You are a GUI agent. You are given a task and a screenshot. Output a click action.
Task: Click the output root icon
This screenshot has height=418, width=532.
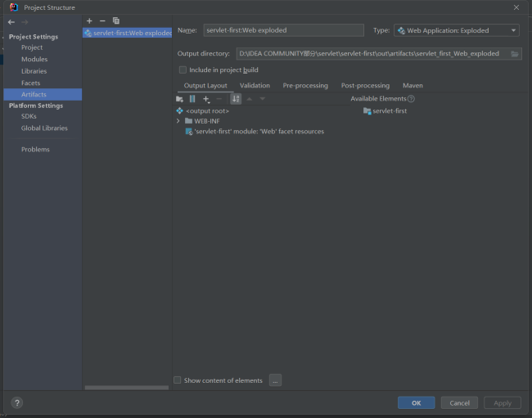click(179, 111)
